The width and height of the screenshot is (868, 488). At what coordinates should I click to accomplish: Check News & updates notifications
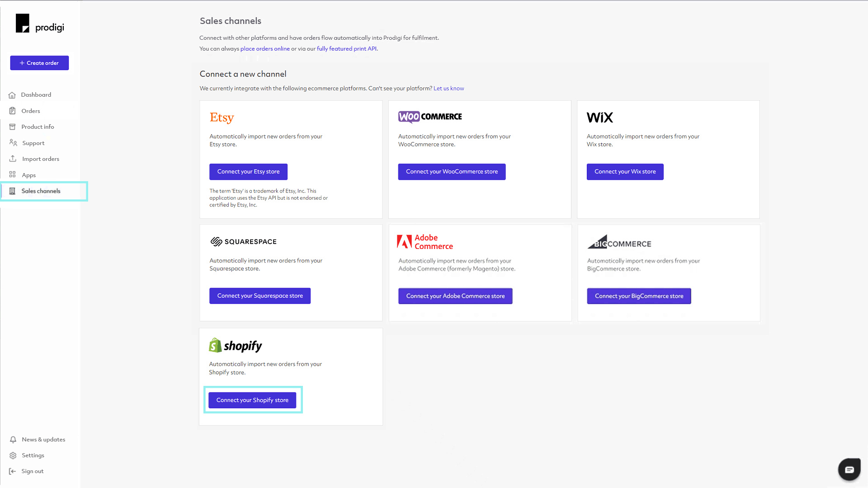click(43, 439)
